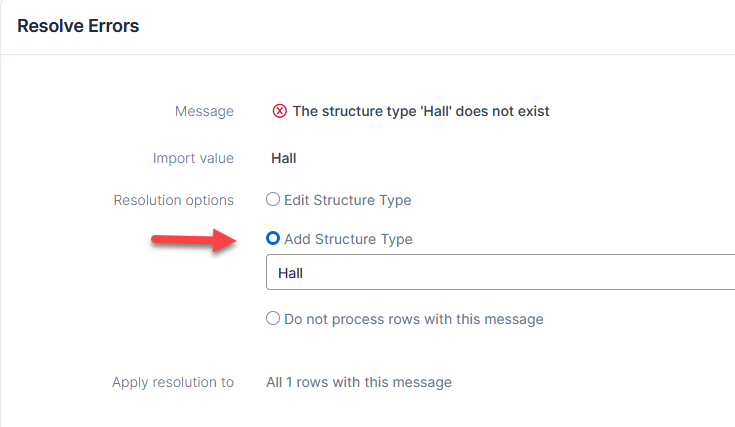Click the 'Add Structure Type' label text
The height and width of the screenshot is (427, 735).
click(348, 239)
